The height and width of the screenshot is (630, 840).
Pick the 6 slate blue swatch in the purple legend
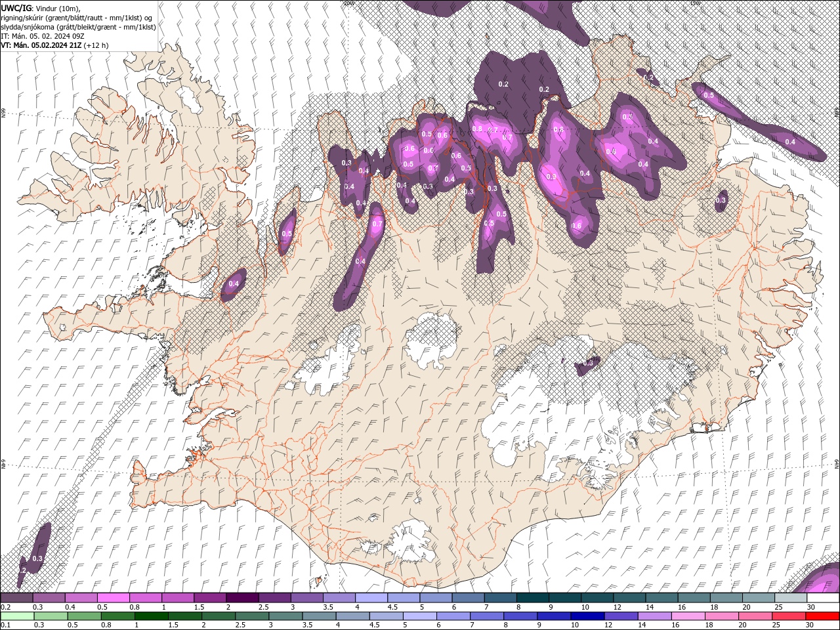click(467, 598)
